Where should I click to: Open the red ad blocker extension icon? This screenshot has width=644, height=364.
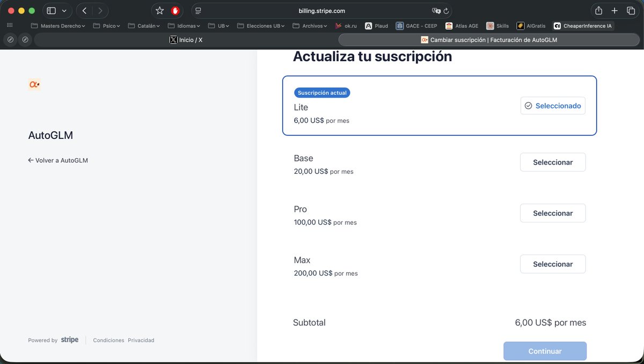(175, 11)
